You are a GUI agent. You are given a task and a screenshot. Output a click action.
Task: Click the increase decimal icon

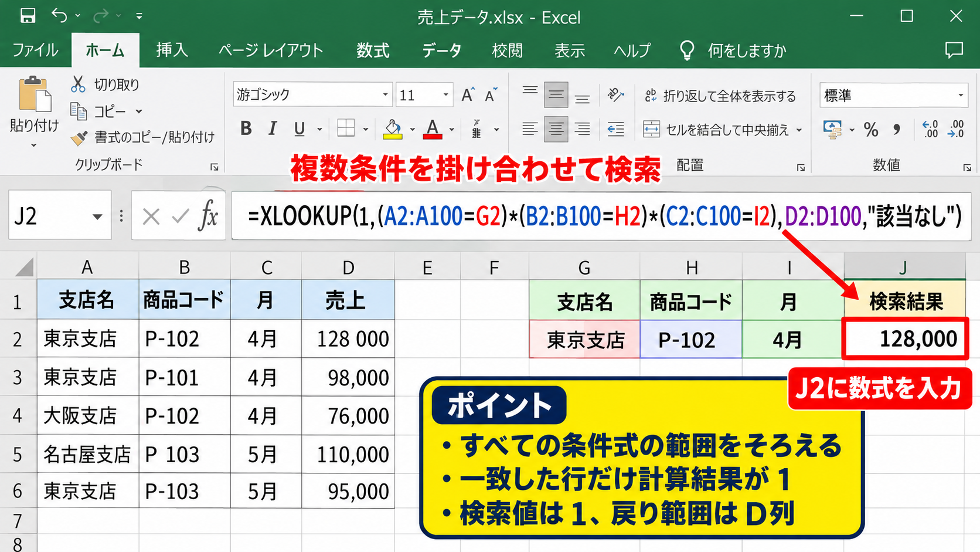930,129
